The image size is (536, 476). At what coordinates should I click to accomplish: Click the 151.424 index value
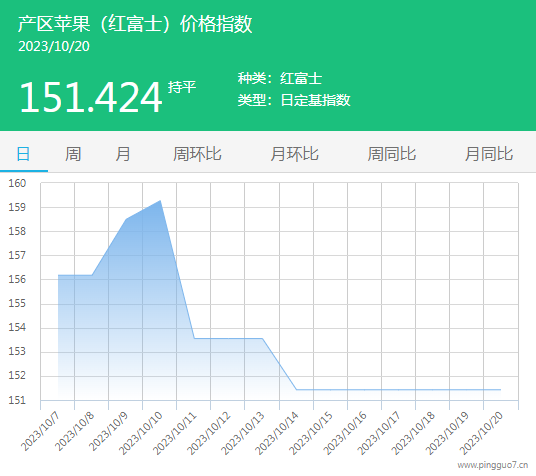point(90,97)
